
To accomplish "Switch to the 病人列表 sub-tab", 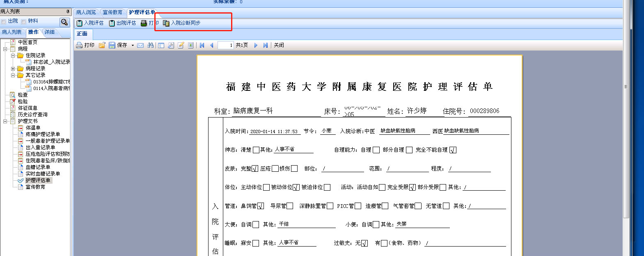I will point(12,32).
